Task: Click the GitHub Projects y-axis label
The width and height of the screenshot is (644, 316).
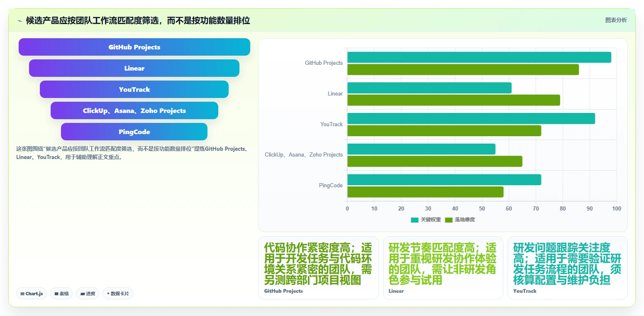Action: click(324, 63)
